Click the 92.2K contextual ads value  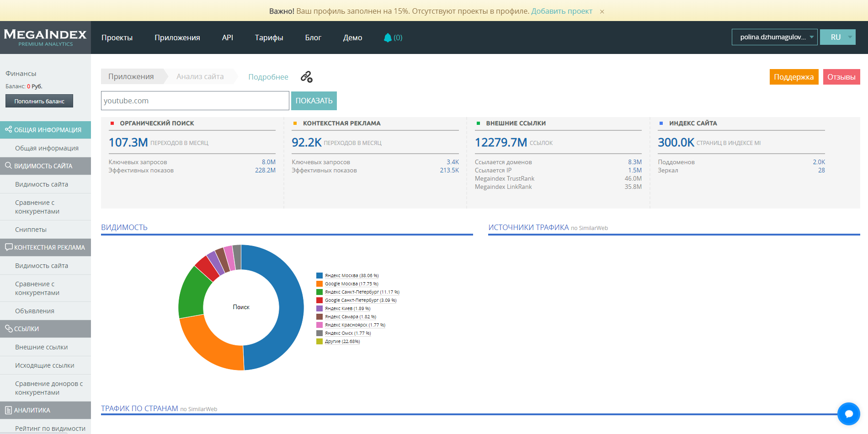(307, 142)
